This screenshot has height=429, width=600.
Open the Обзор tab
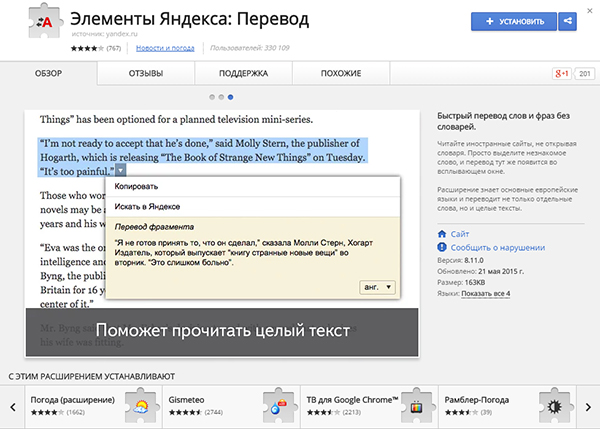(x=48, y=73)
